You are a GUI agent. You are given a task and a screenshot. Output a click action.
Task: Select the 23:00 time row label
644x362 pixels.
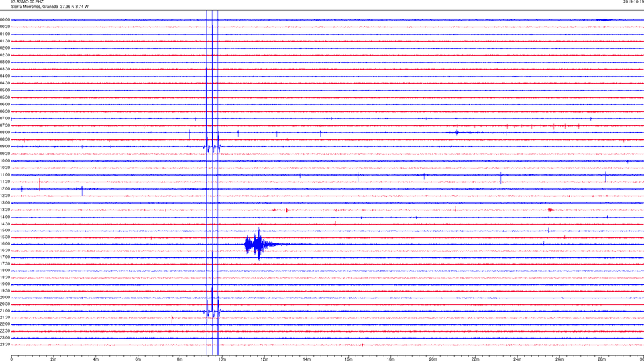[x=5, y=338]
